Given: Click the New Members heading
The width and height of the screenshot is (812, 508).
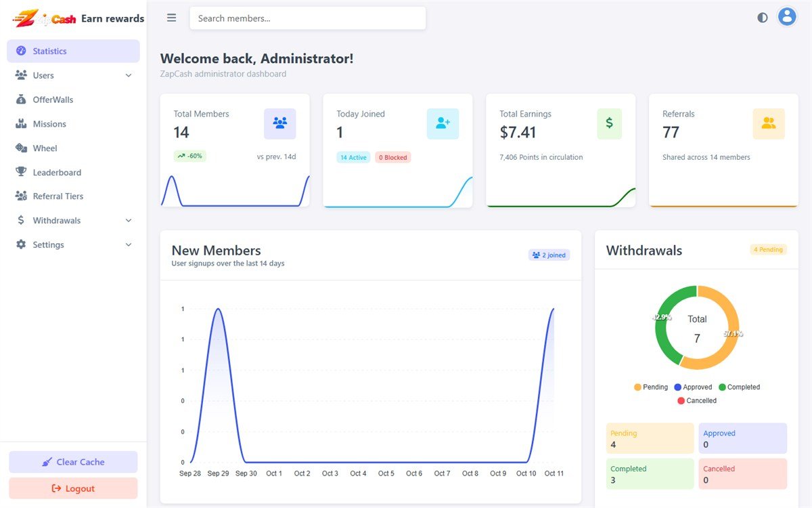Looking at the screenshot, I should (x=216, y=251).
